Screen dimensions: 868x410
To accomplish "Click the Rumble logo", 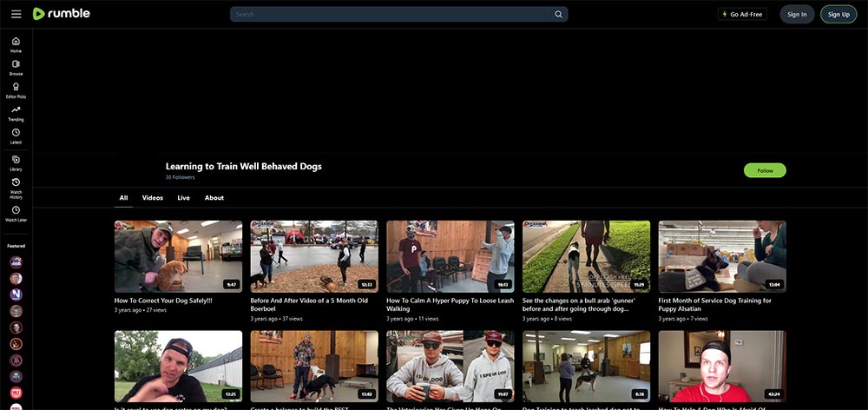I will pyautogui.click(x=62, y=14).
